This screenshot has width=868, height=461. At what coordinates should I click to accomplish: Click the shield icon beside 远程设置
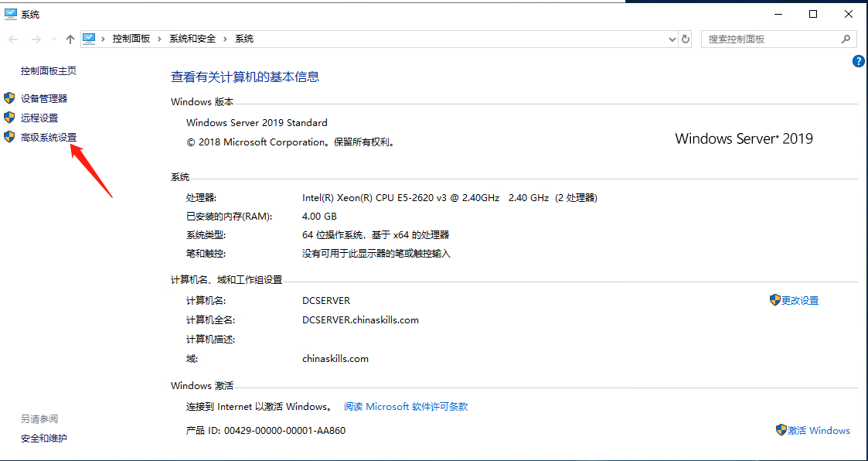pyautogui.click(x=9, y=118)
